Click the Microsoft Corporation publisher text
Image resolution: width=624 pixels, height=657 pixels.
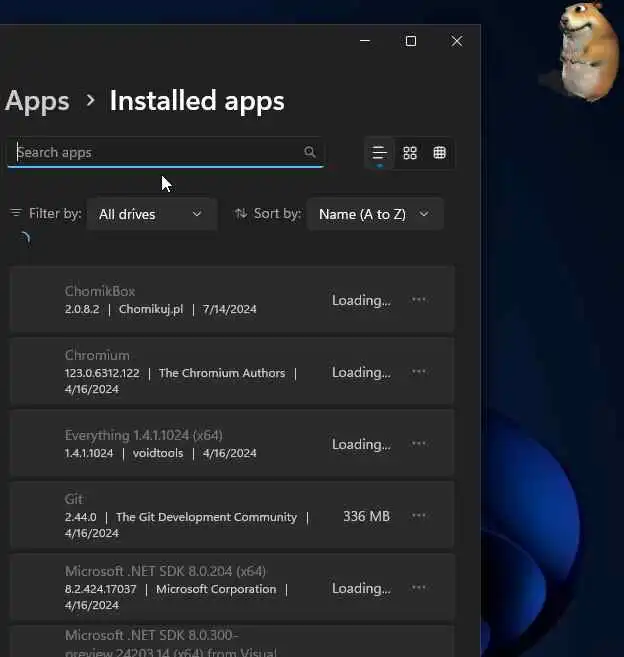pyautogui.click(x=216, y=589)
